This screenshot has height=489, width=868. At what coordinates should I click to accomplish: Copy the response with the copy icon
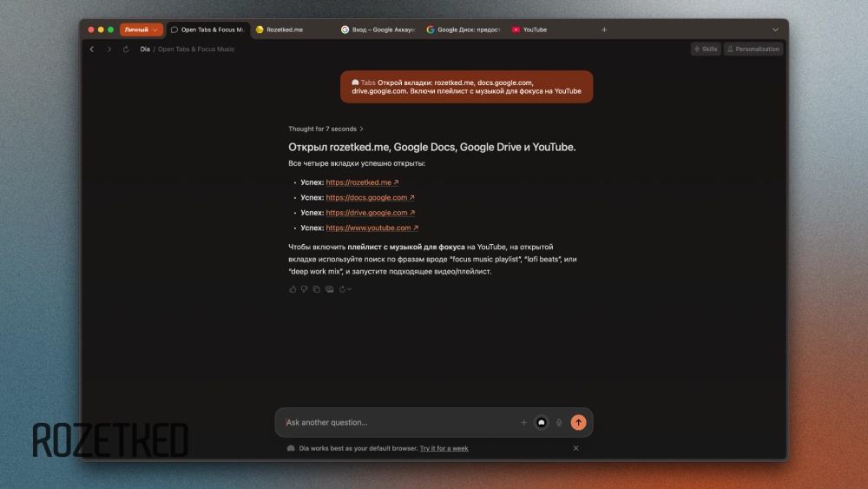click(317, 289)
